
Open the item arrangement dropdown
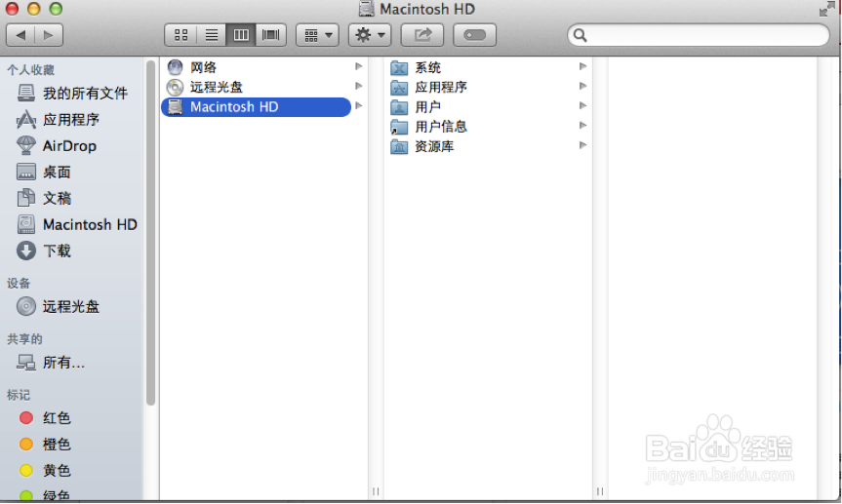[x=317, y=35]
